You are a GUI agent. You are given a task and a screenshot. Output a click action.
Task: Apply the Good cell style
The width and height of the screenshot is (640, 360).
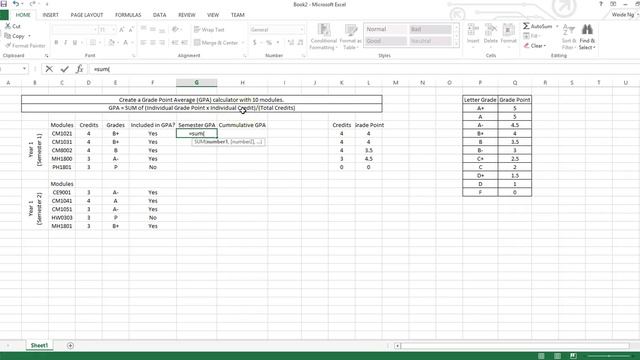385,41
